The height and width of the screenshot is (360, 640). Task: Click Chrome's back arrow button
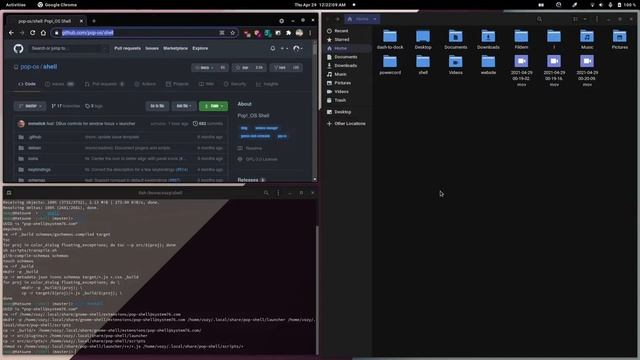11,33
